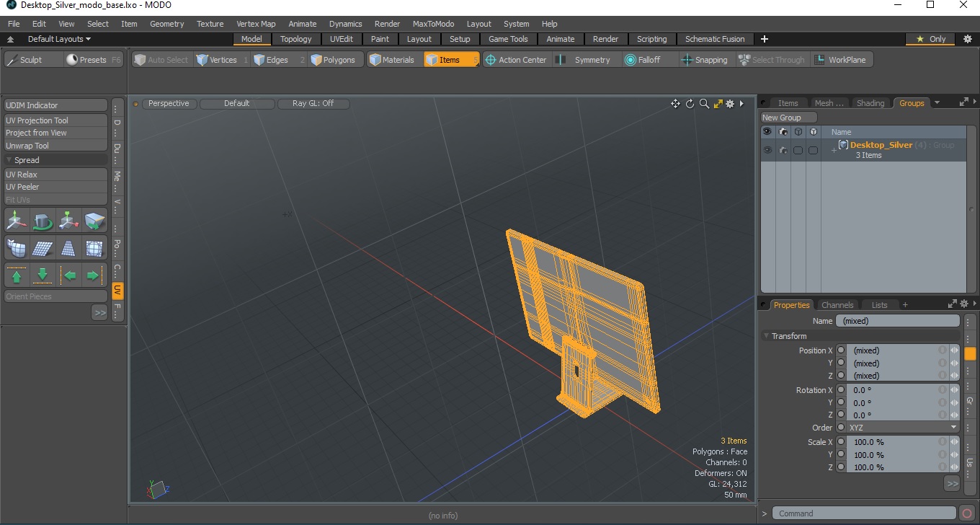The image size is (980, 525).
Task: Toggle second checkbox on Desktop_Silver row
Action: click(x=813, y=150)
